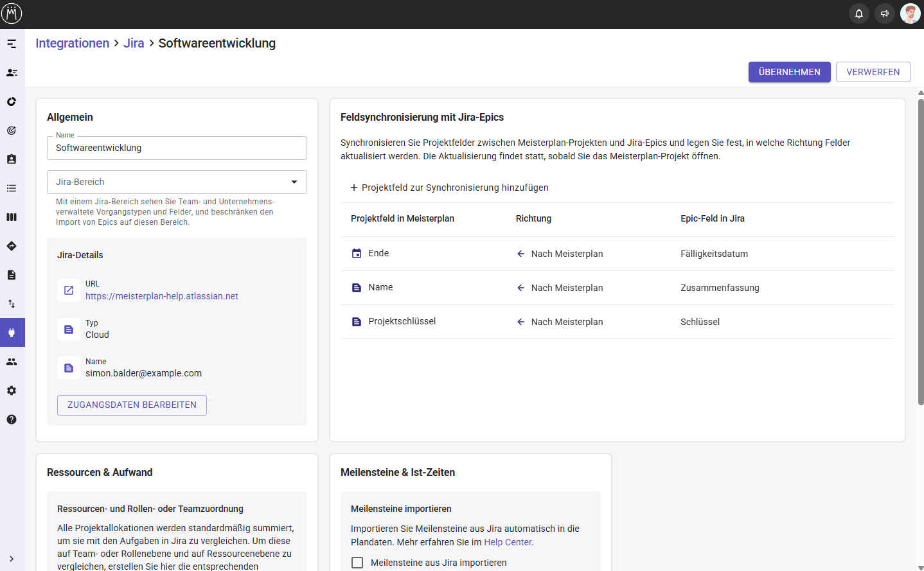The image size is (924, 571).
Task: Open the donut chart sidebar icon
Action: coord(12,101)
